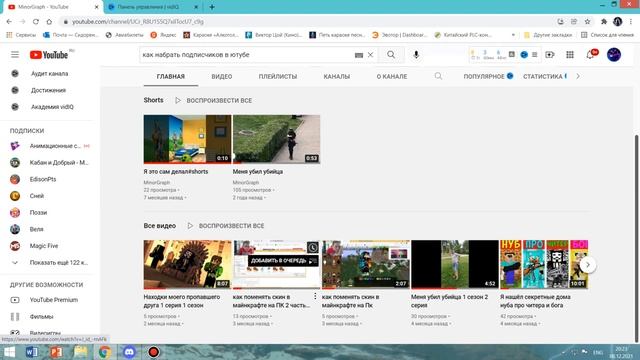Open Chrome three-dot menu
640x360 pixels.
(631, 22)
